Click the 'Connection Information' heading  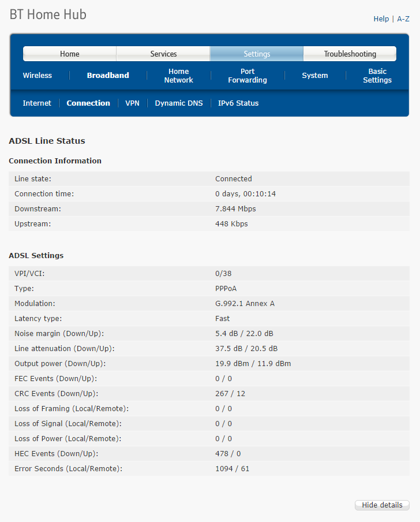55,161
